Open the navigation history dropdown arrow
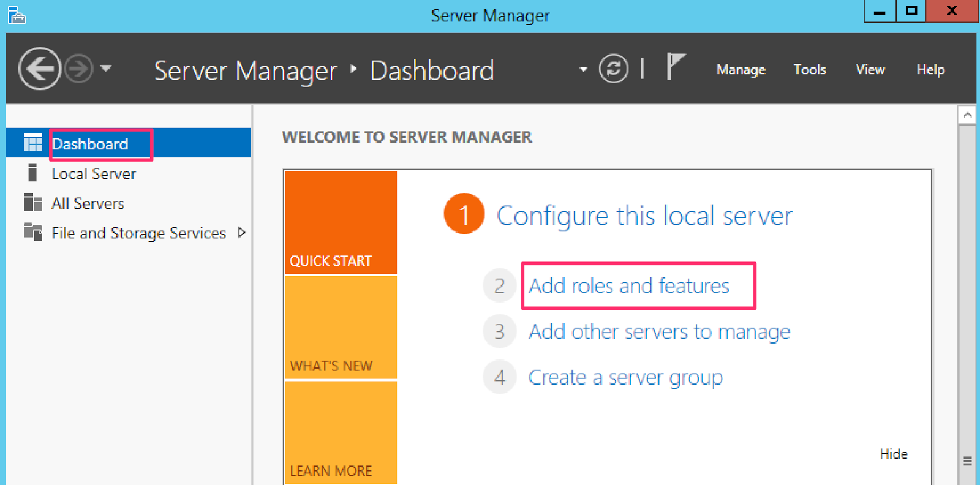Screen dimensions: 980x485 (x=106, y=68)
